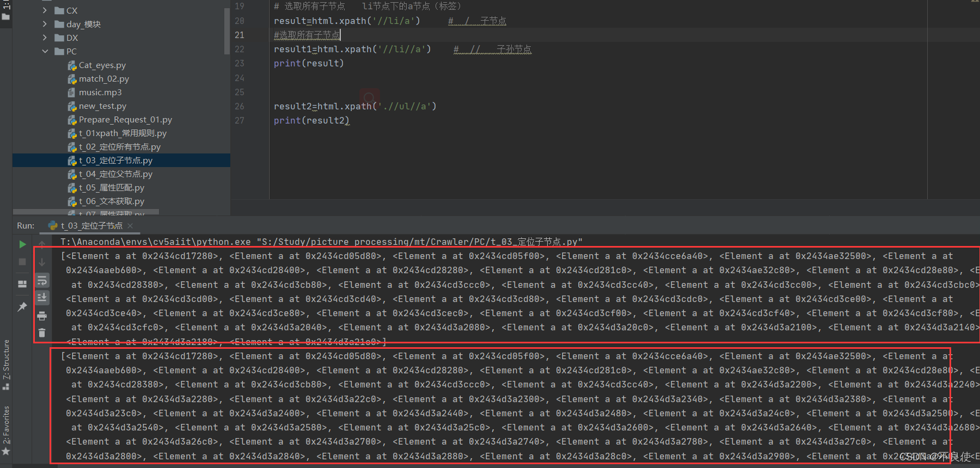Click the result1=html.xpath('//li//a') line

[352, 49]
